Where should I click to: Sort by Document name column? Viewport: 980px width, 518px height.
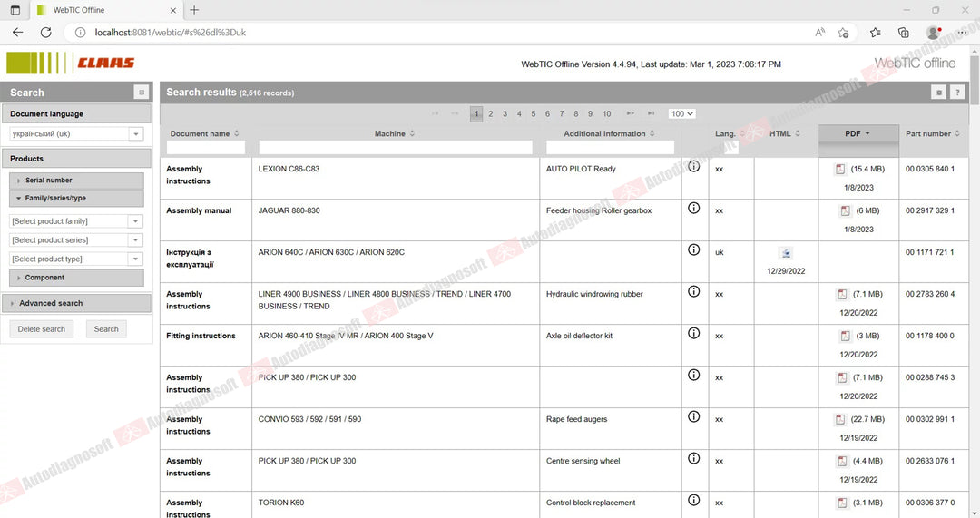click(205, 133)
